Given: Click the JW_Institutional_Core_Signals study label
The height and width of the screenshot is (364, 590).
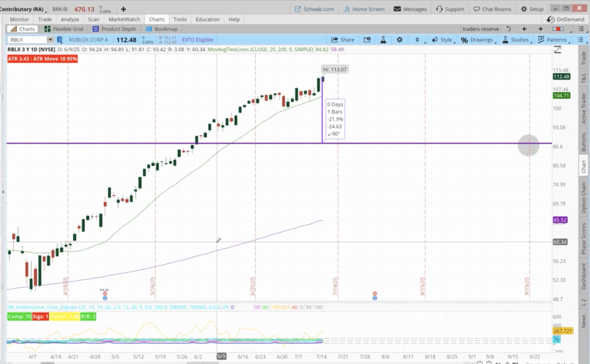Looking at the screenshot, I should pos(114,307).
